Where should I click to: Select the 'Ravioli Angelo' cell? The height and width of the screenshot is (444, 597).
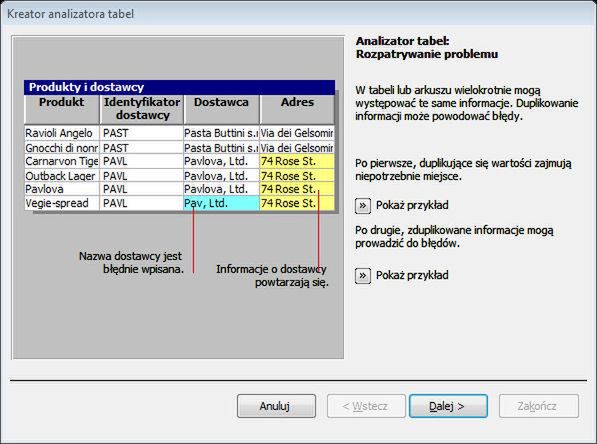coord(62,133)
